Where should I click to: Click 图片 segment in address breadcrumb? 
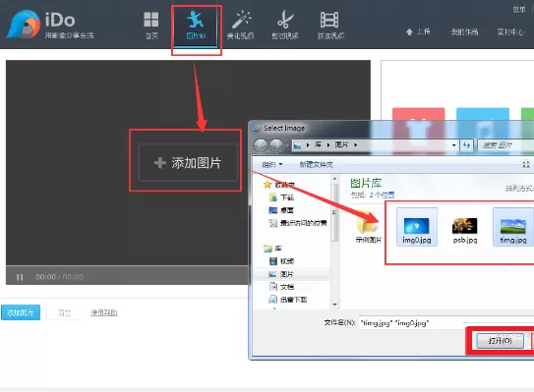pos(341,144)
